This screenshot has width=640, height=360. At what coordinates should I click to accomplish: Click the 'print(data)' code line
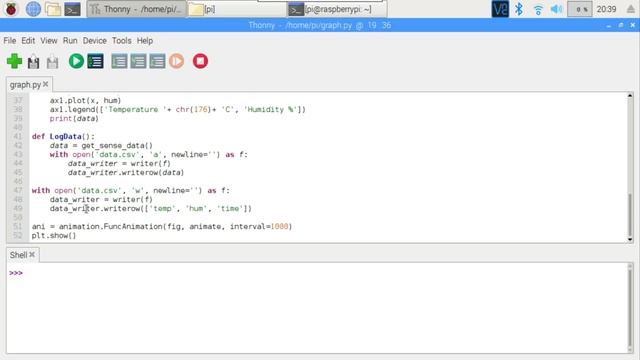click(74, 118)
